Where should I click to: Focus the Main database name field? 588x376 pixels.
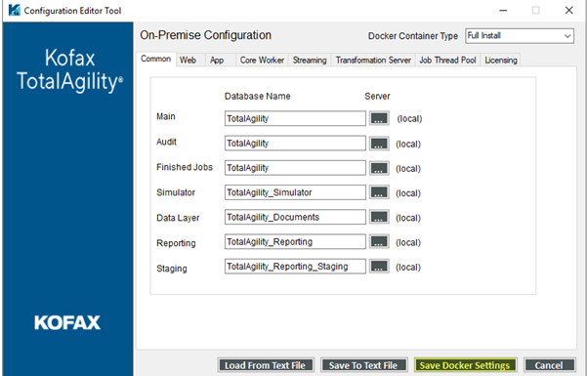(295, 118)
